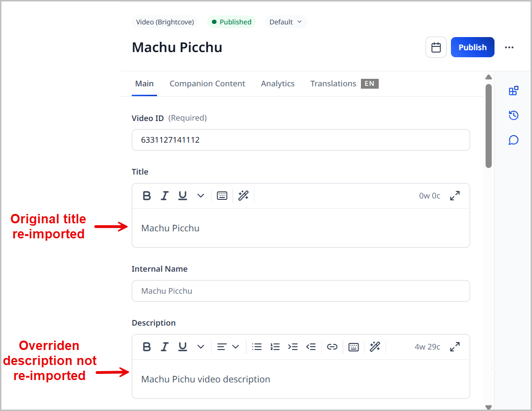
Task: Insert a link in the Description
Action: point(332,347)
